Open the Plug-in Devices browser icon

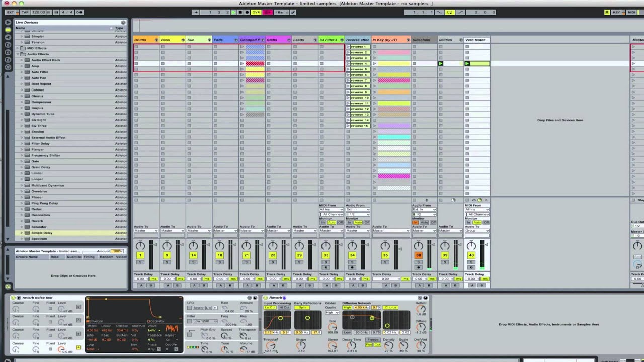pyautogui.click(x=8, y=37)
